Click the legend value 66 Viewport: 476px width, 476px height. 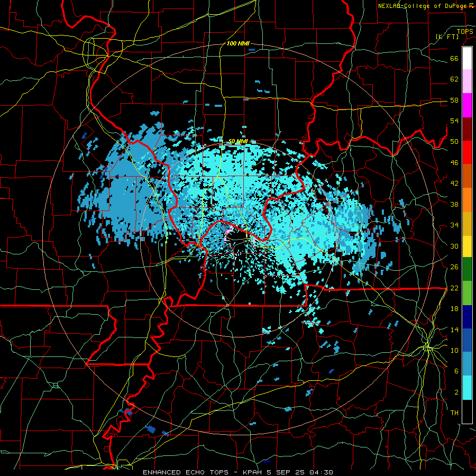[454, 58]
